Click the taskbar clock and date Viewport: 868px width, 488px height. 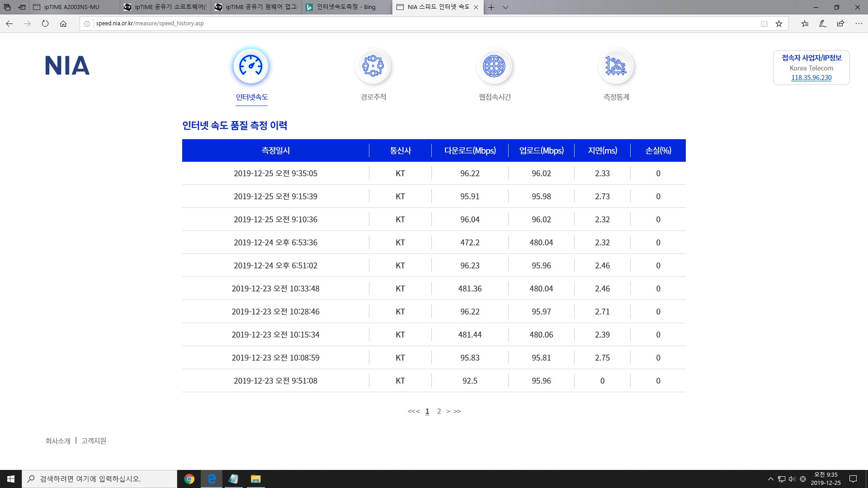[x=826, y=479]
